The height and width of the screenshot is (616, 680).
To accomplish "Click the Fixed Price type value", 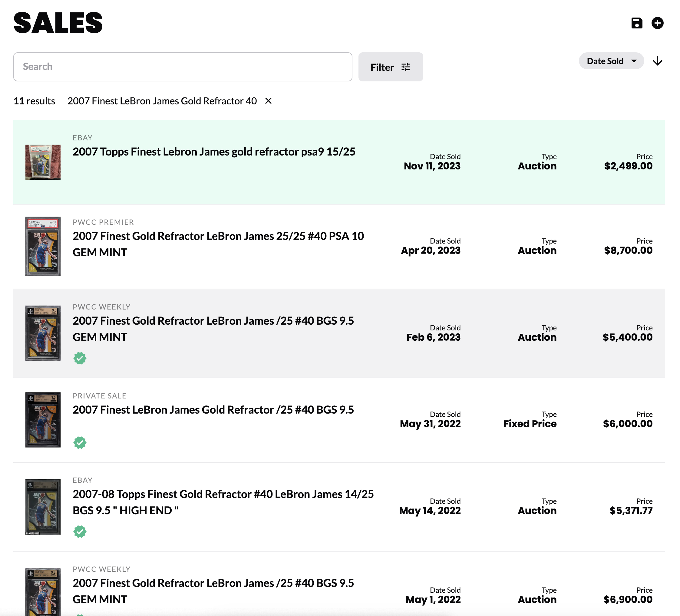I will click(530, 424).
